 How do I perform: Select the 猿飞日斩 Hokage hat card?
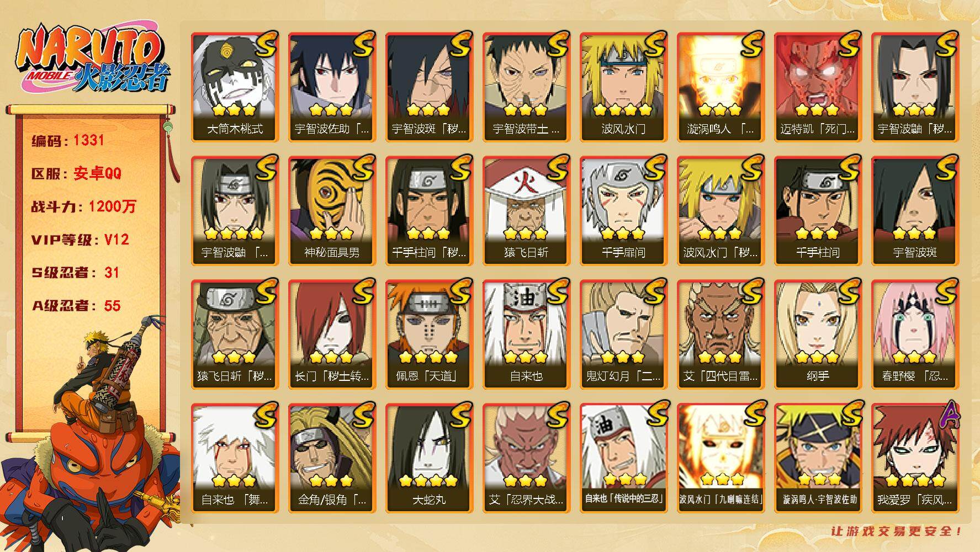click(x=526, y=211)
